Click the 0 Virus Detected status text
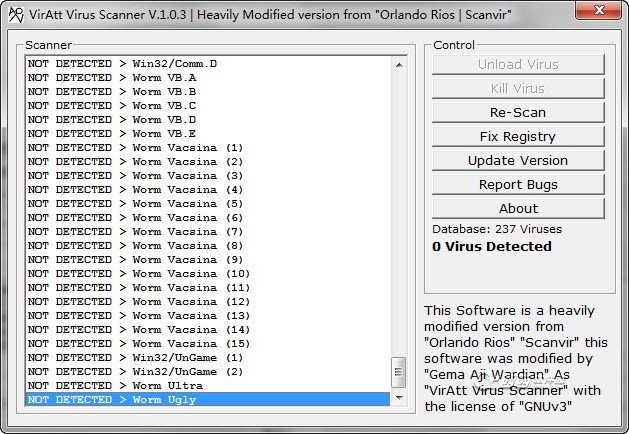The image size is (629, 434). point(492,246)
